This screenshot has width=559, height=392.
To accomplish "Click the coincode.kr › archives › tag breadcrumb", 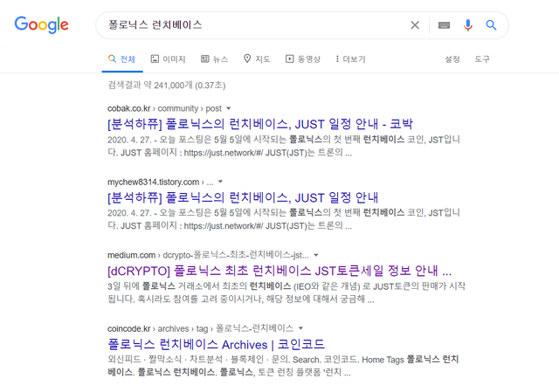I will point(200,328).
